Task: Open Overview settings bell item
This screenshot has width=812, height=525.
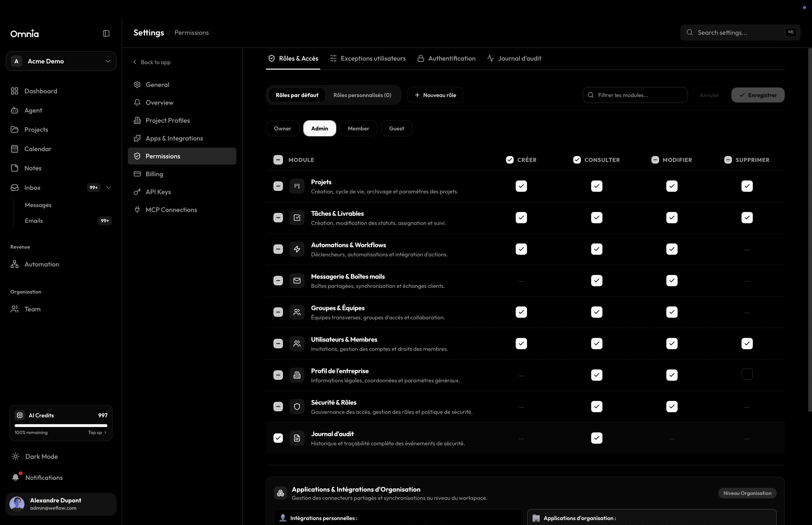Action: point(182,103)
